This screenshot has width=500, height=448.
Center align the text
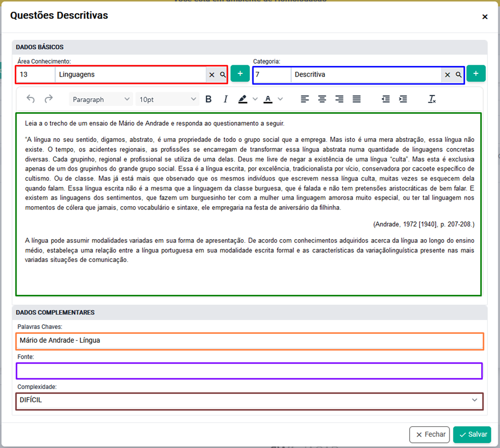pos(322,99)
